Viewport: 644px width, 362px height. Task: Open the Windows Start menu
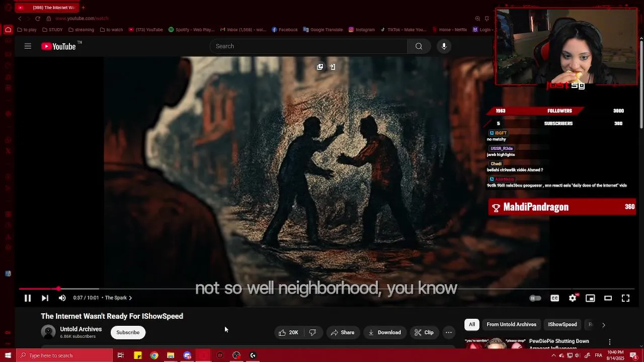[8, 355]
